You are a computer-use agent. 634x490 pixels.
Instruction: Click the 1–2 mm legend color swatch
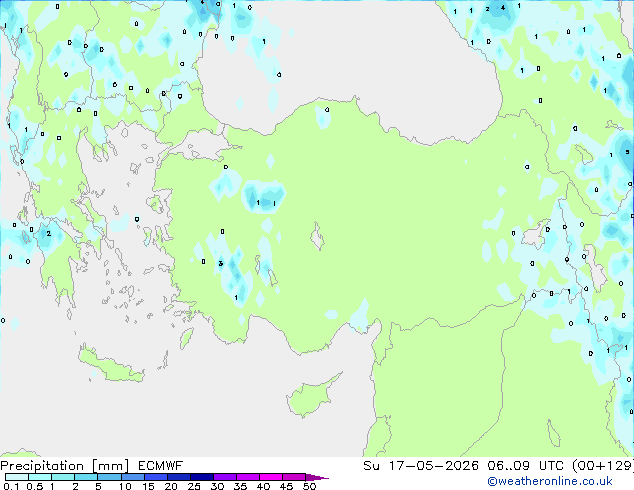[x=63, y=477]
